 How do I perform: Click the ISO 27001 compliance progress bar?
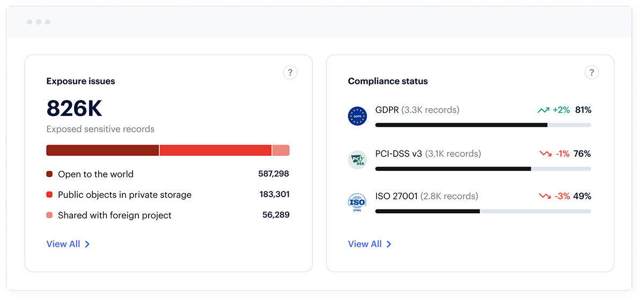(483, 211)
